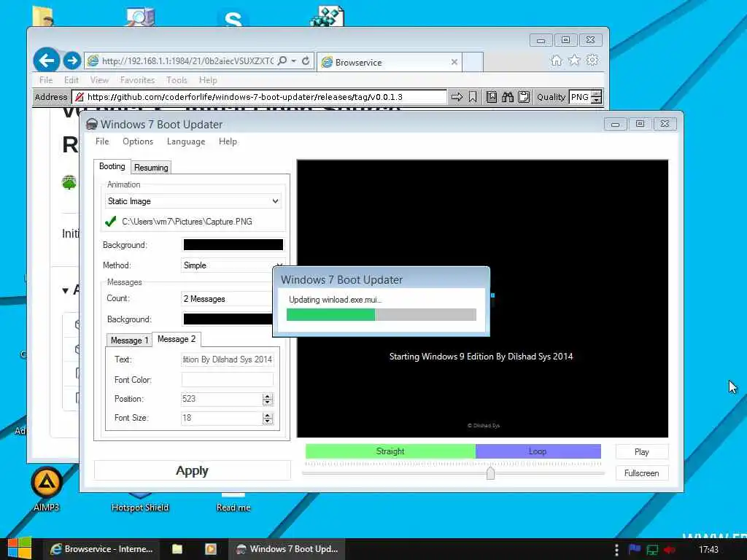Select the Message 2 tab
Screen dimensions: 747x560
click(x=177, y=339)
